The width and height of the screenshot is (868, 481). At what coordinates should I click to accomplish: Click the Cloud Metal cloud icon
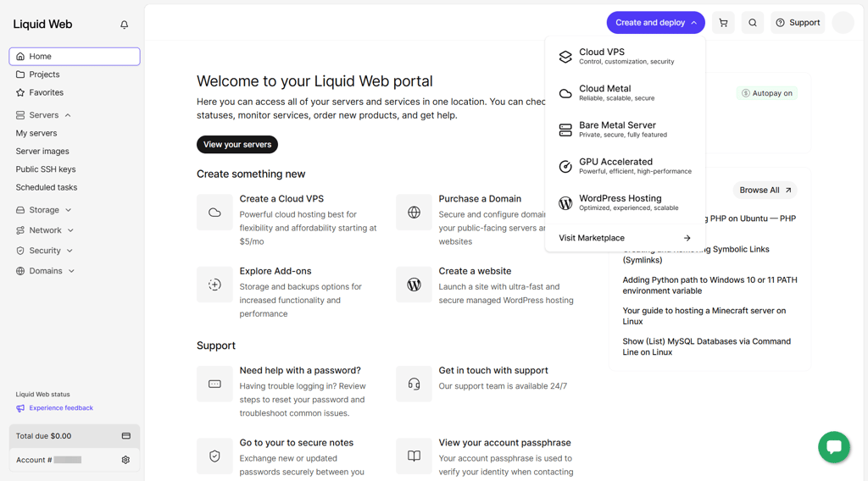click(565, 93)
